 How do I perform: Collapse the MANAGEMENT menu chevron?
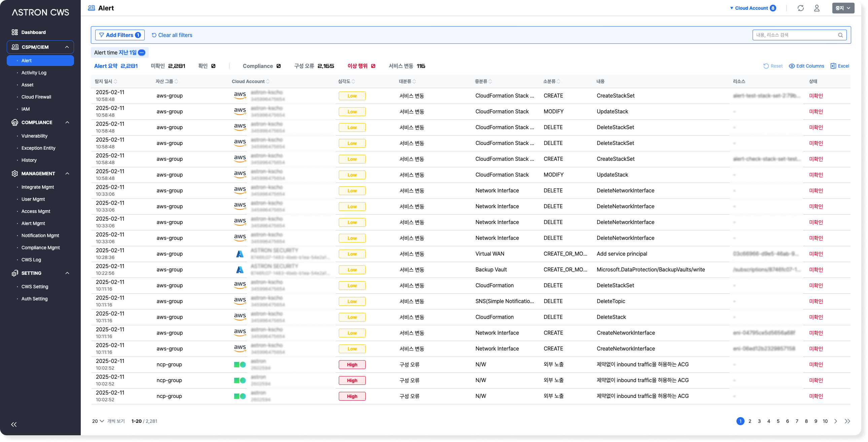[67, 174]
